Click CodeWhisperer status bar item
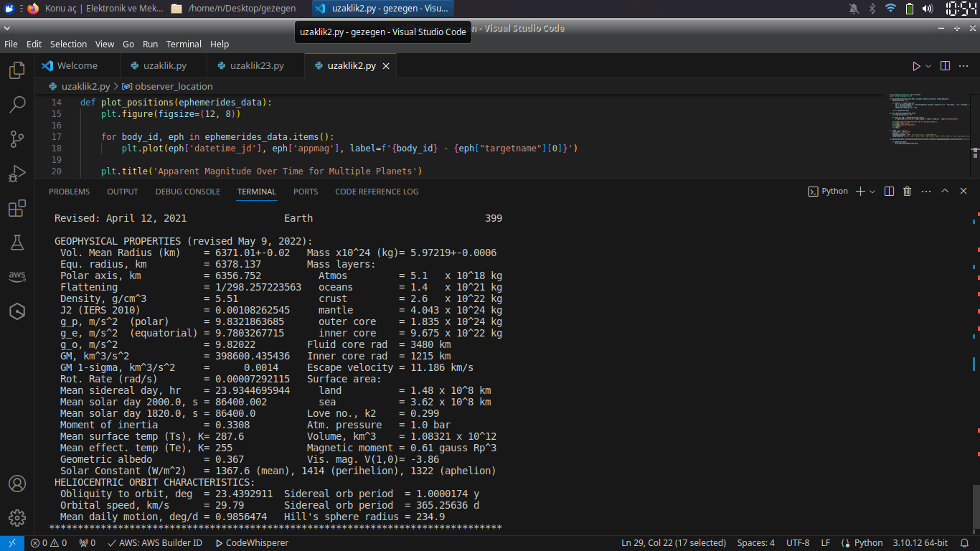The width and height of the screenshot is (980, 551). coord(251,543)
